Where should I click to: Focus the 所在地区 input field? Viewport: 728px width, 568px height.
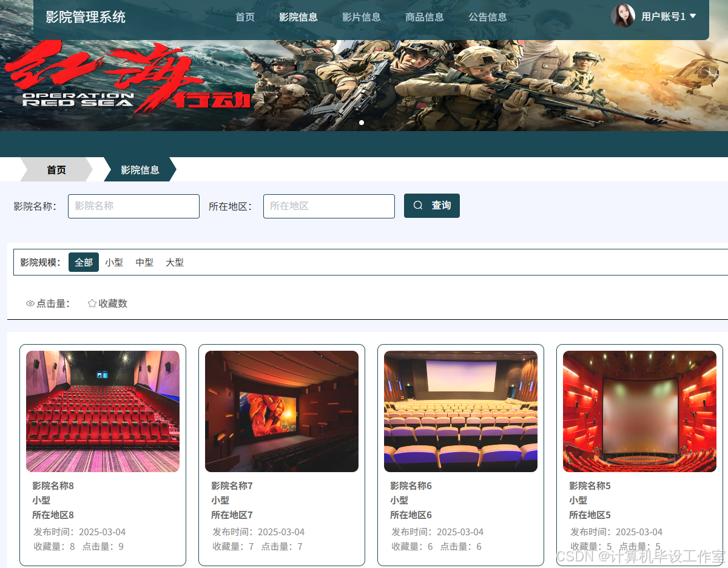tap(329, 206)
